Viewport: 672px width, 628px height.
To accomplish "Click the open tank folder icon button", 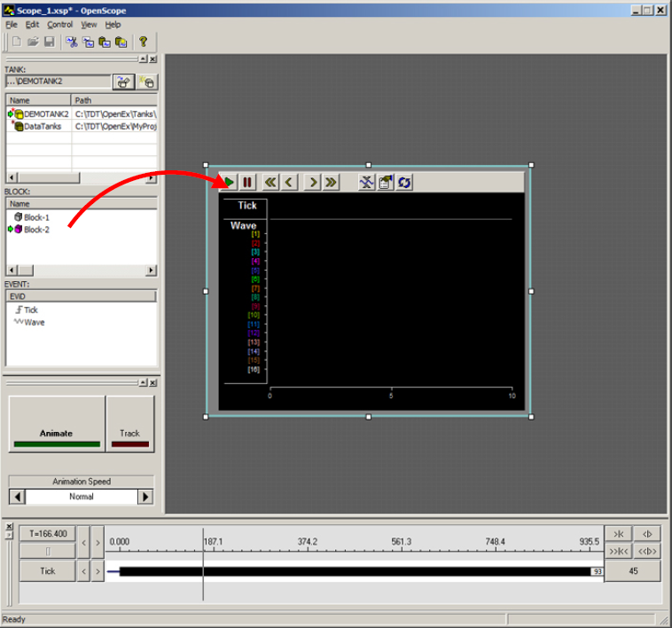I will [x=123, y=82].
